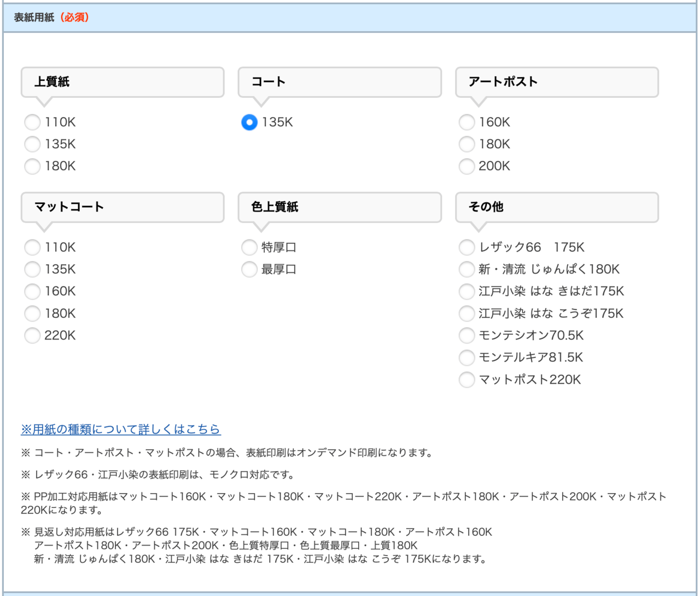Image resolution: width=700 pixels, height=596 pixels.
Task: Choose 特厚口 under 色上質紙
Action: pos(249,247)
